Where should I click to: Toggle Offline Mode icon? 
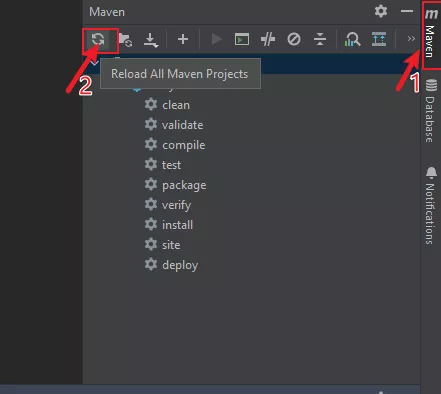click(268, 39)
